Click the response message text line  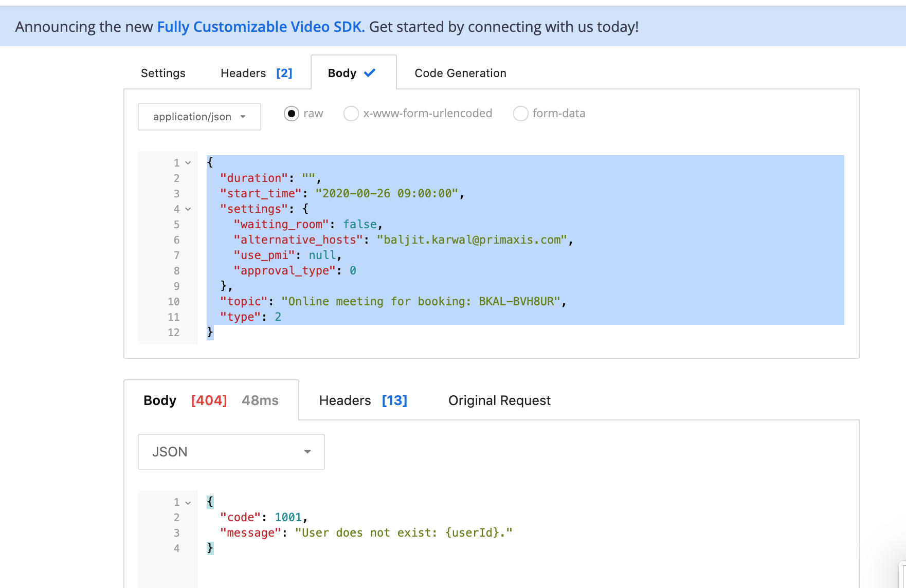click(x=366, y=533)
